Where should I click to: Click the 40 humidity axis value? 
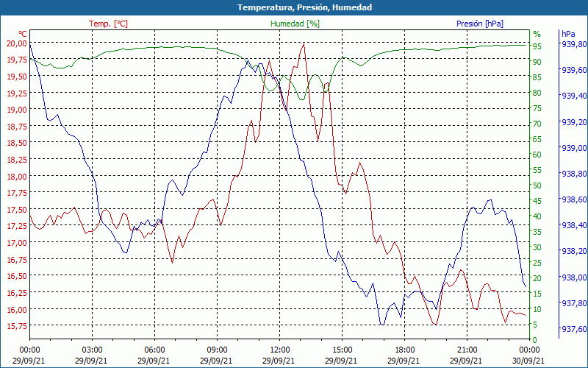[537, 216]
